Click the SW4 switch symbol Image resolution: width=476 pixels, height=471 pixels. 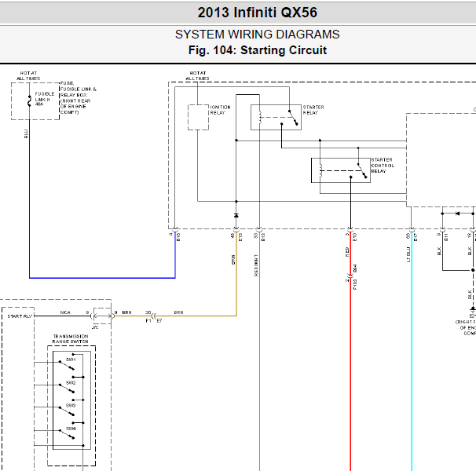67,434
